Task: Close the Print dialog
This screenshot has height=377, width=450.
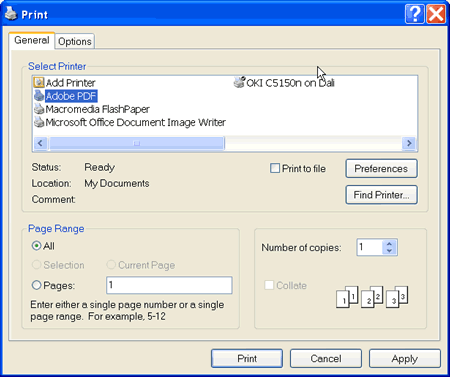Action: click(436, 14)
